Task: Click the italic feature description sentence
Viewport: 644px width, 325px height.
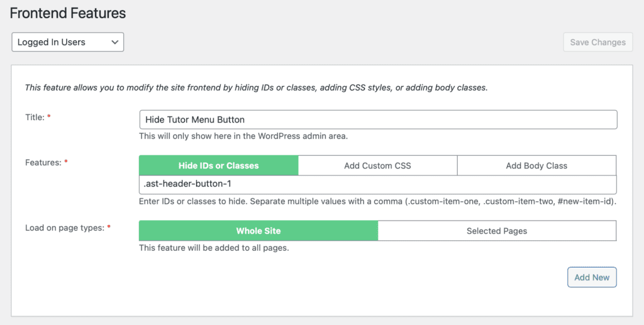Action: point(257,87)
